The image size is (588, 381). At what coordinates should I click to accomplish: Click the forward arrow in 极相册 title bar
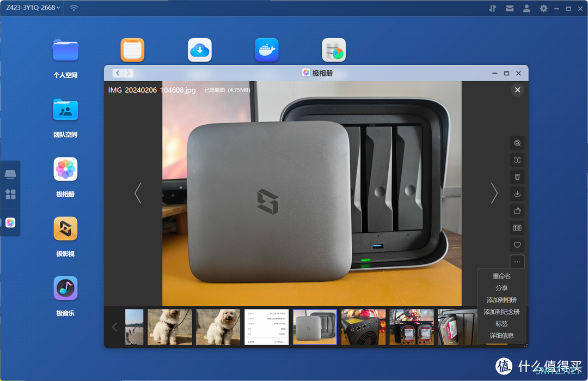click(128, 73)
